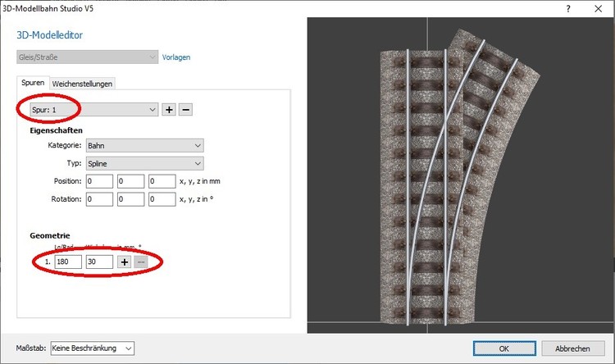Image resolution: width=615 pixels, height=364 pixels.
Task: Click the disabled Gleis/Straße dropdown
Action: click(88, 57)
